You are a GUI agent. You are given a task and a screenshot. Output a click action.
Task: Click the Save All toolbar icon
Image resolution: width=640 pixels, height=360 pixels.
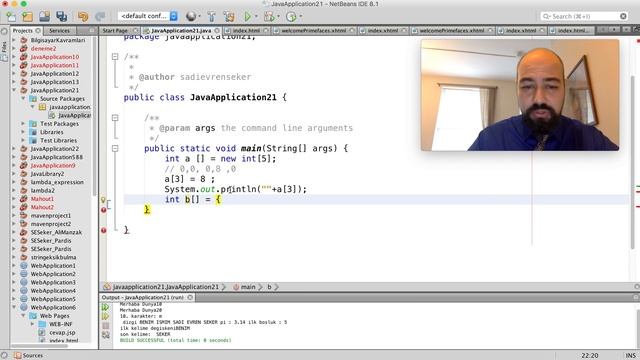click(62, 16)
